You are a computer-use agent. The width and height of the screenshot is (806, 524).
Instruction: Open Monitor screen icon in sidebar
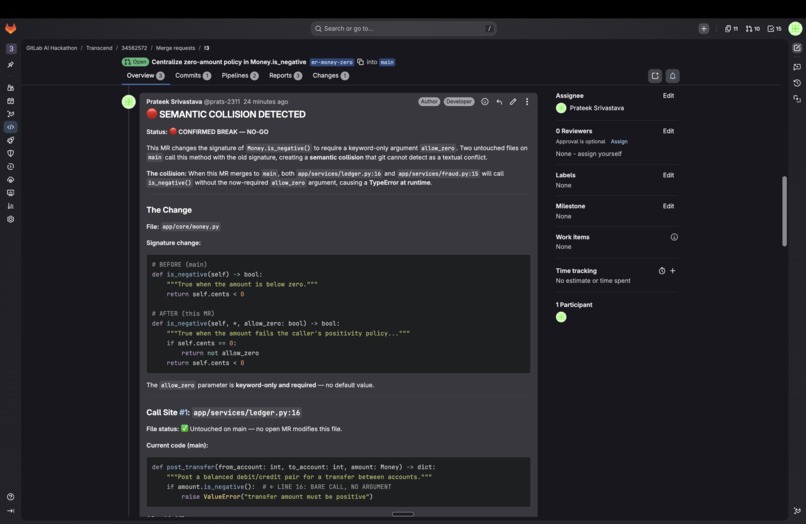pyautogui.click(x=10, y=193)
